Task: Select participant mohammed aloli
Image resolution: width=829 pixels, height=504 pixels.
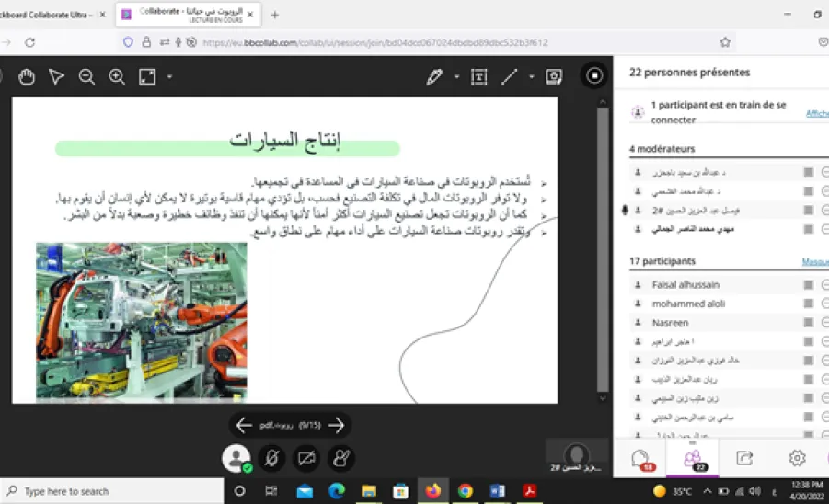Action: [x=688, y=304]
